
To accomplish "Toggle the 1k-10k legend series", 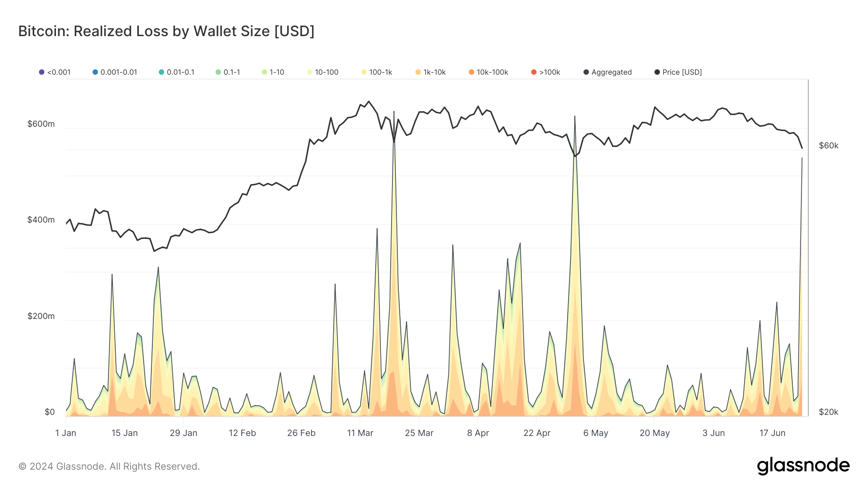I will (x=431, y=72).
